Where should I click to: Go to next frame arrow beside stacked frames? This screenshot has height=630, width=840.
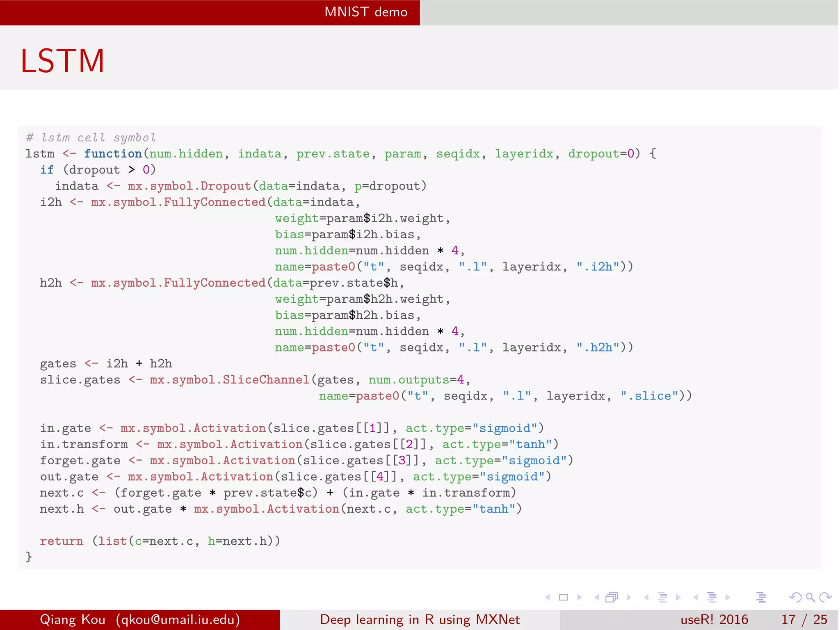tap(629, 598)
